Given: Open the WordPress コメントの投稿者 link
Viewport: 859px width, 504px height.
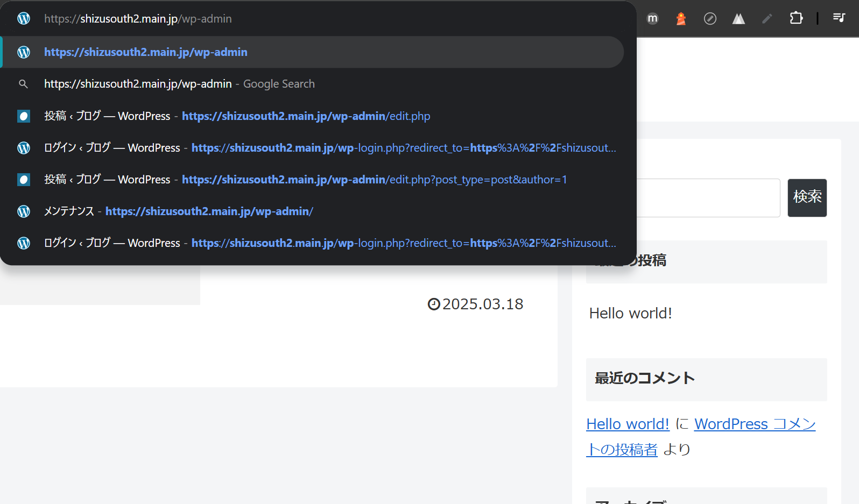Looking at the screenshot, I should point(755,424).
